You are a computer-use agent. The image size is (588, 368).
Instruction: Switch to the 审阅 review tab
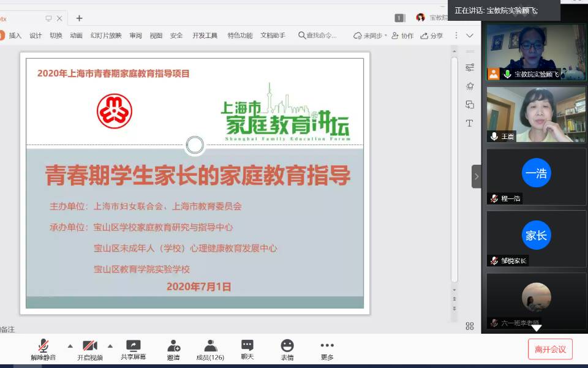[x=135, y=36]
